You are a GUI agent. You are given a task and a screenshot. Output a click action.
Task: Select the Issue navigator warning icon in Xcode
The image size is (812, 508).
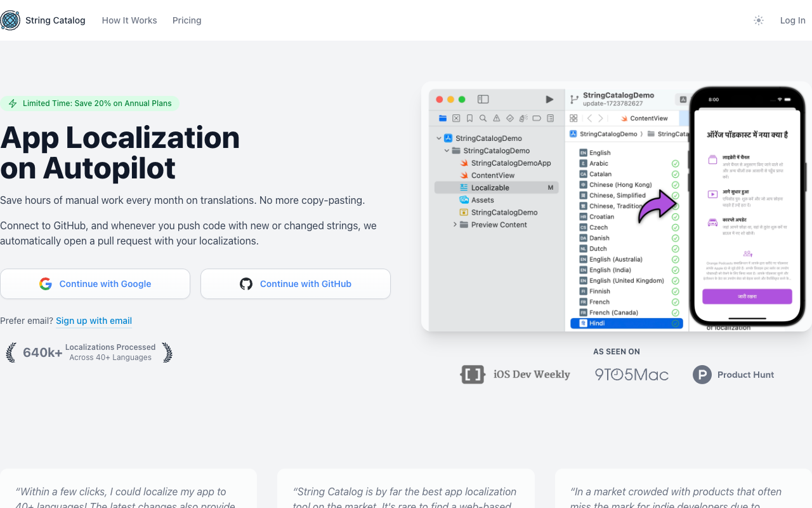496,118
